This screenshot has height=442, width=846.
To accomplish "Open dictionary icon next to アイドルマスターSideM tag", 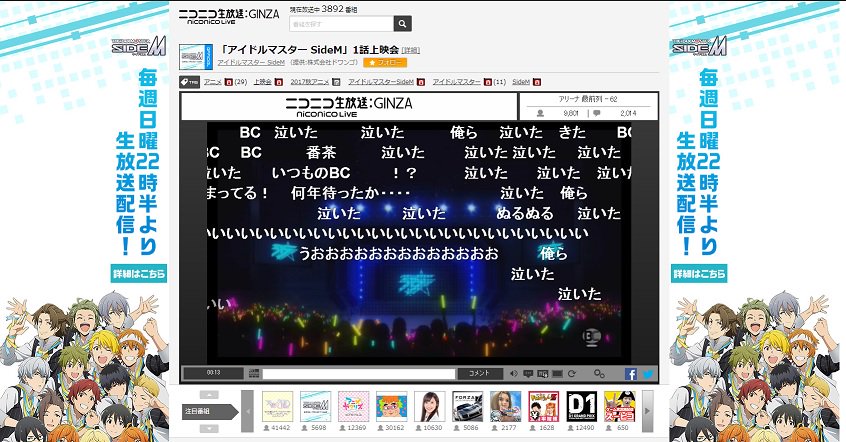I will tap(421, 82).
